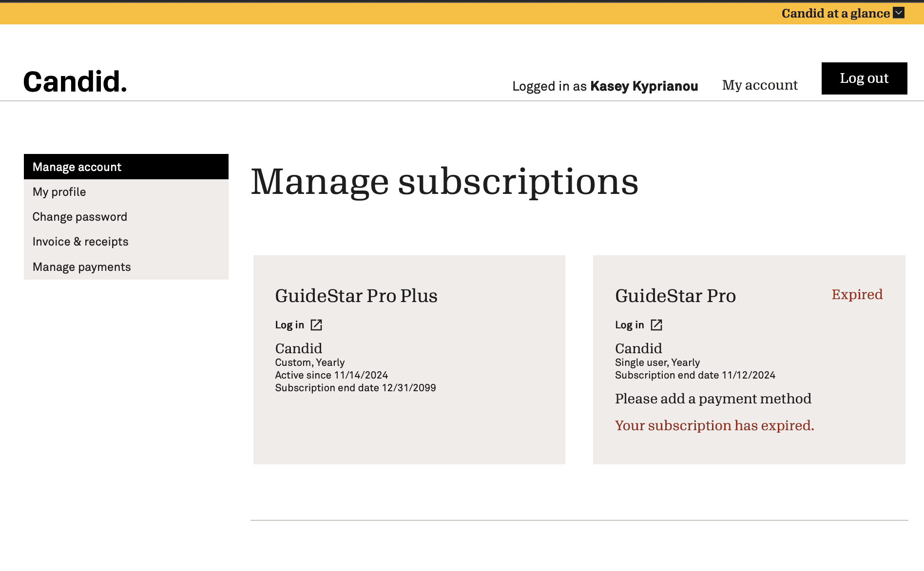Viewport: 924px width, 571px height.
Task: Expand the Candid at a glance dropdown arrow
Action: click(899, 13)
